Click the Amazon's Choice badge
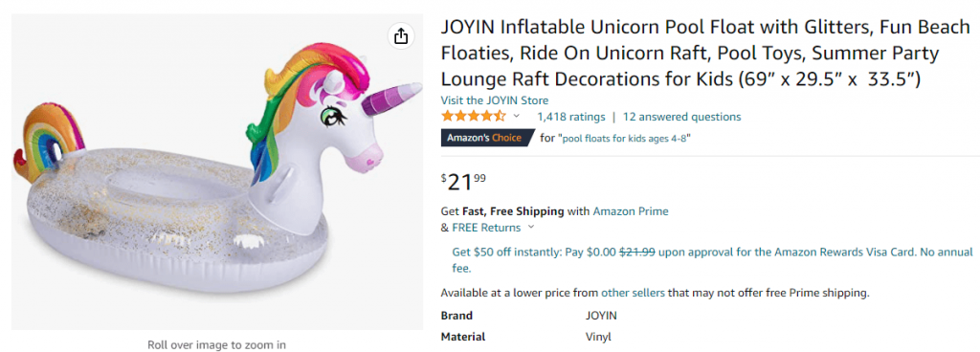980x352 pixels. (487, 138)
